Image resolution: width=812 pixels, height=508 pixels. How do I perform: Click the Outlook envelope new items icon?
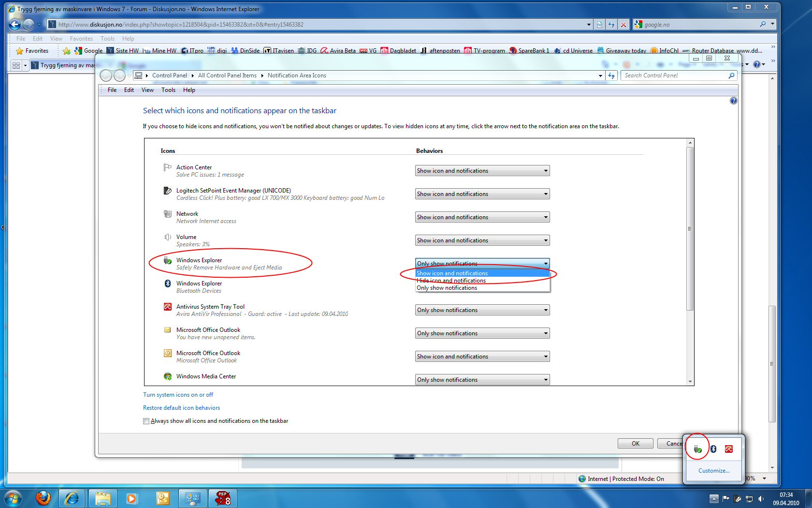click(167, 330)
